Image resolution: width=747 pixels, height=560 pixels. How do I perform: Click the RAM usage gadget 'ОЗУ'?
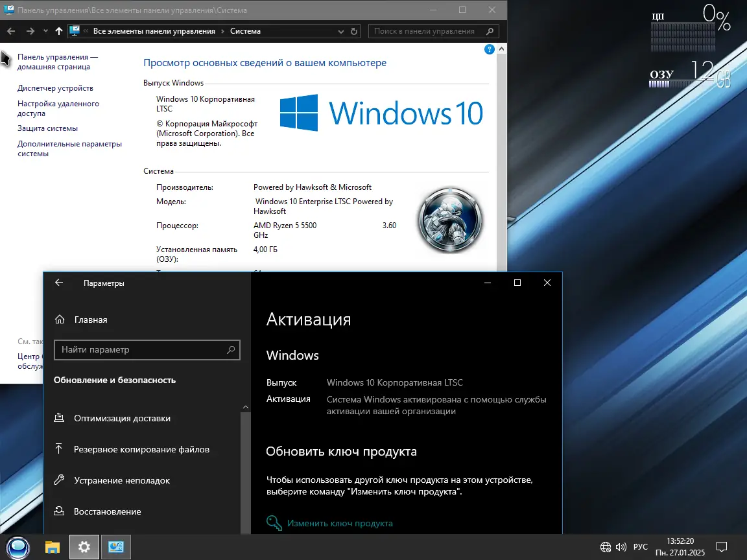pos(691,74)
